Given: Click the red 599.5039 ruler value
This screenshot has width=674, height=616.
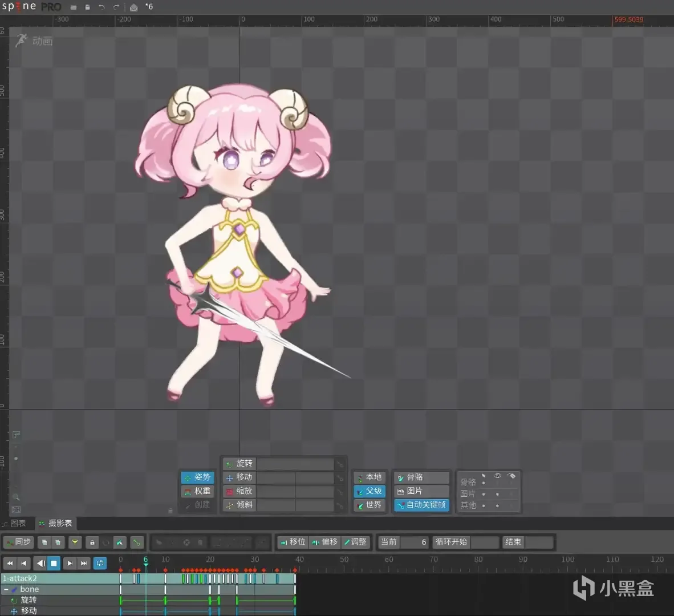Looking at the screenshot, I should [x=628, y=19].
